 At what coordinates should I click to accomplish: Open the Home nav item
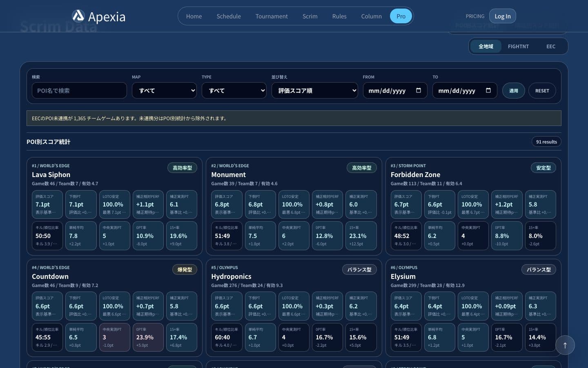point(194,16)
